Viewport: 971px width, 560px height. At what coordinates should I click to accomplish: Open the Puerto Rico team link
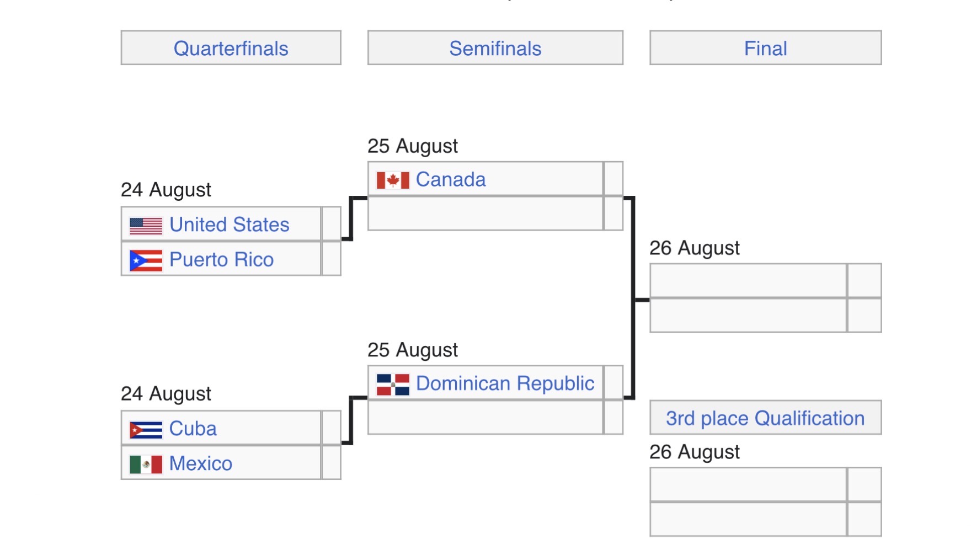221,259
